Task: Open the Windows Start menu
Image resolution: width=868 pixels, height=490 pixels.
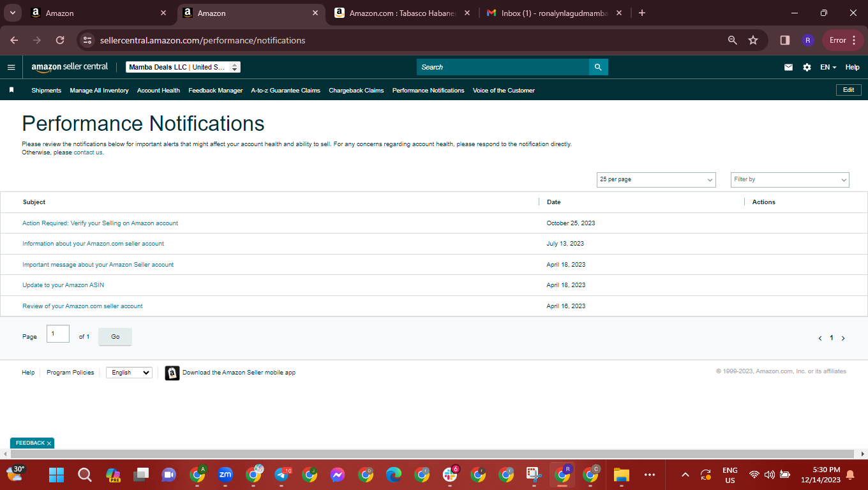Action: (56, 475)
